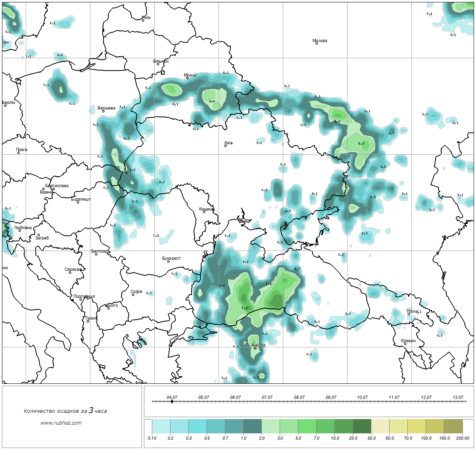Screen dimensions: 476x450
Task: Select the Кишинів city marker
Action: [x=204, y=212]
